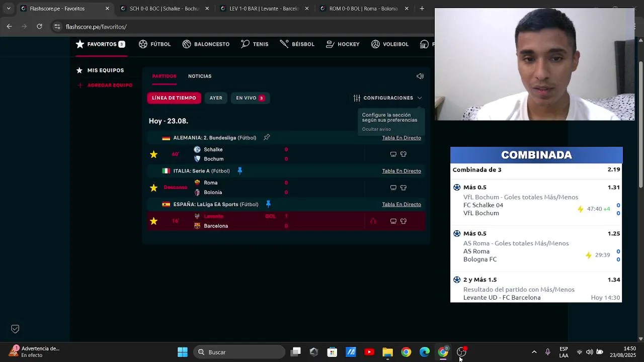644x362 pixels.
Task: Unstar the Roma-Bolonia favorite match
Action: click(153, 188)
